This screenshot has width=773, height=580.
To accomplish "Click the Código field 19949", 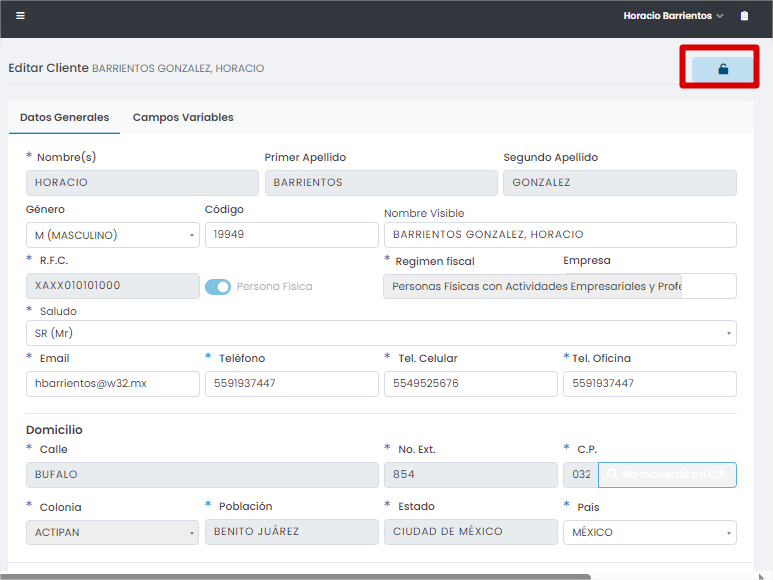I will [x=291, y=235].
